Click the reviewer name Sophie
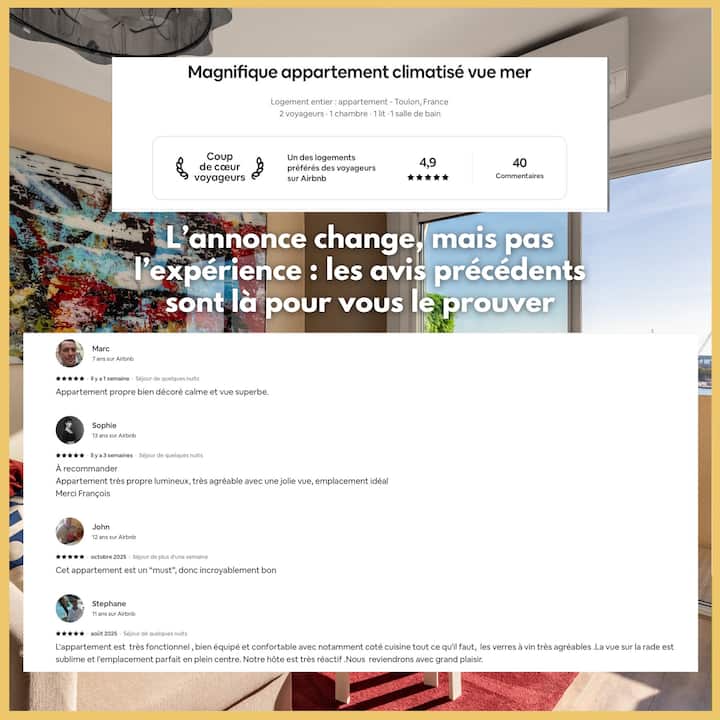Image resolution: width=720 pixels, height=720 pixels. [104, 425]
